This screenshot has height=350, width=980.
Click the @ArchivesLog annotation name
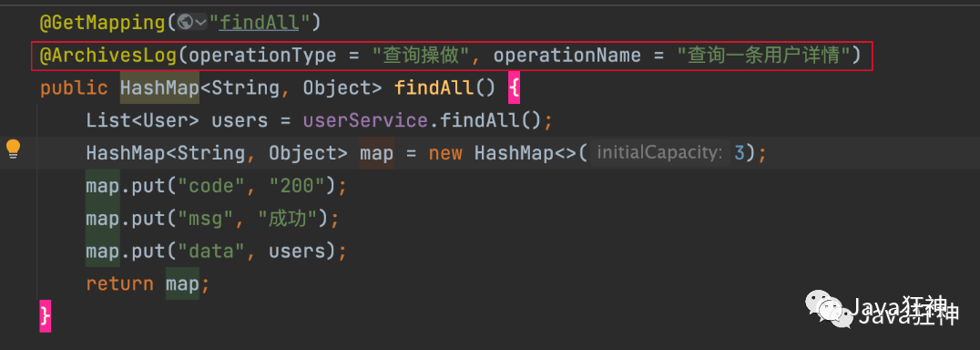[108, 57]
